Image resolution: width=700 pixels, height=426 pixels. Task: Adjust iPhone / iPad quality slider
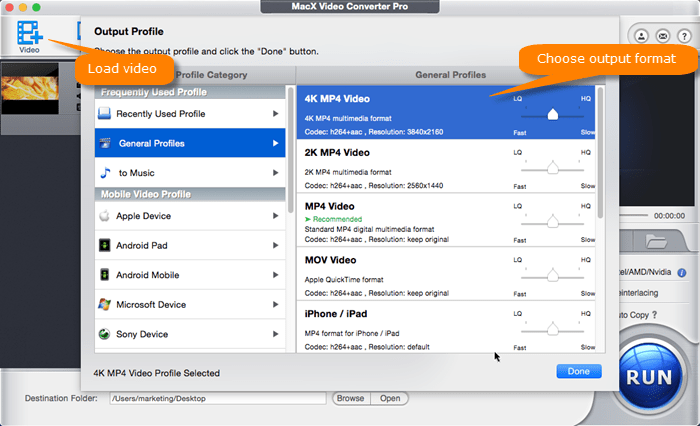(553, 330)
